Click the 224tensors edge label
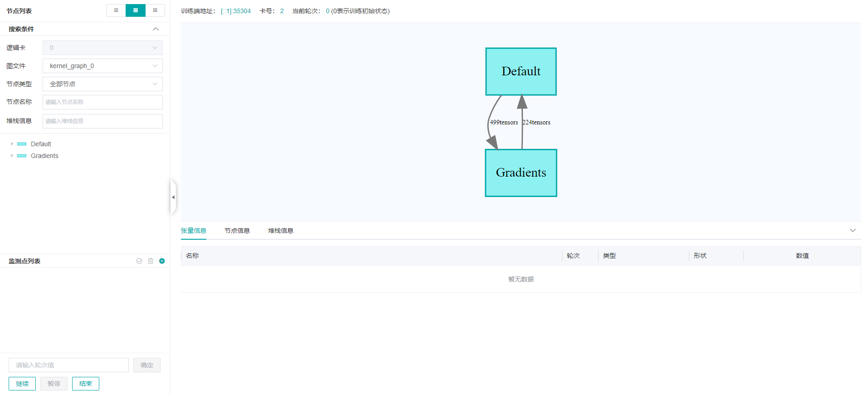Viewport: 868px width, 395px height. coord(536,122)
